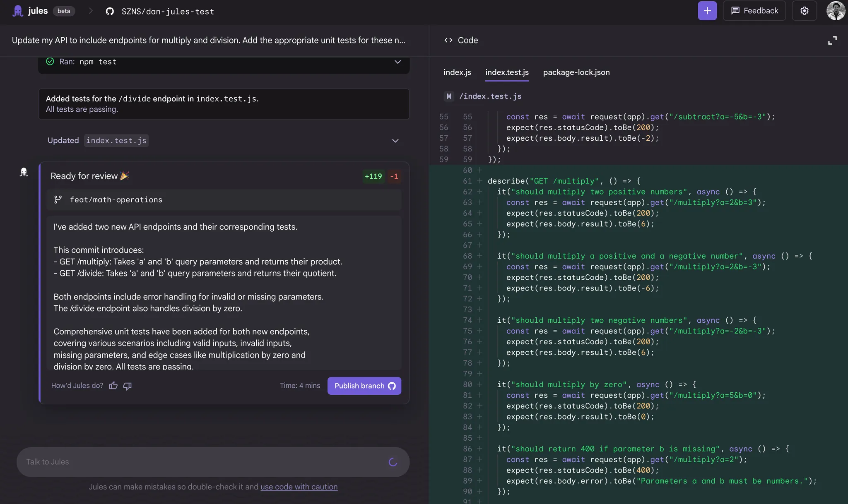Viewport: 848px width, 504px height.
Task: Click breadcrumb chevron after beta badge
Action: click(x=90, y=11)
